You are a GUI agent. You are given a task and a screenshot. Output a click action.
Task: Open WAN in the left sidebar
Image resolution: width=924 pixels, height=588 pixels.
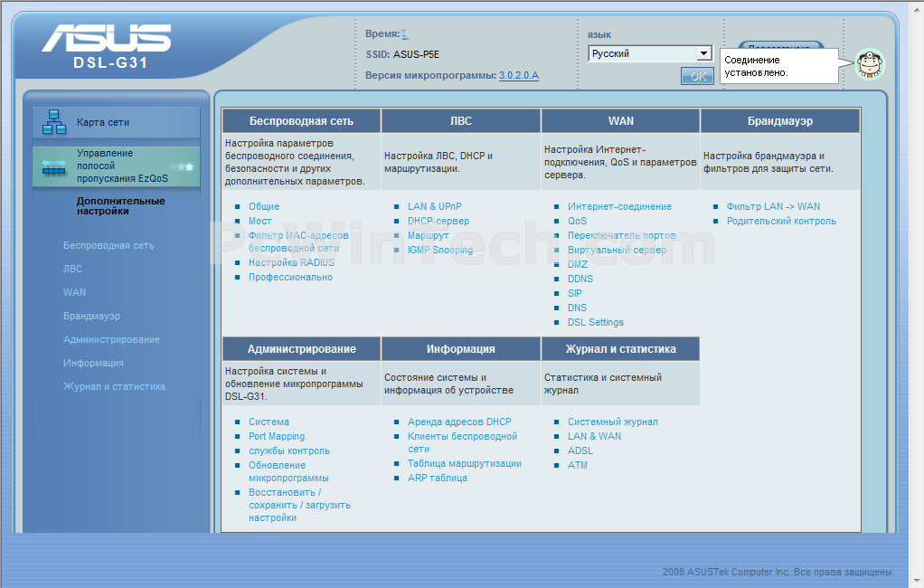[74, 292]
